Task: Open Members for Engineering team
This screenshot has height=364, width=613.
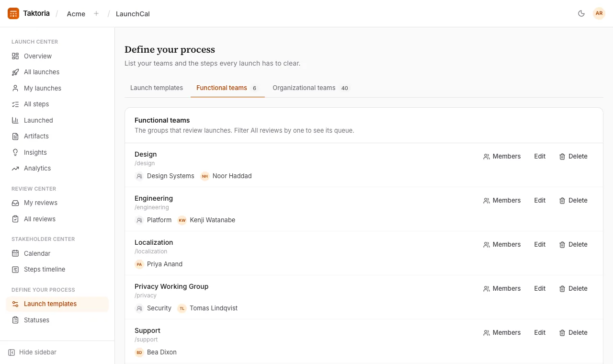Action: click(502, 200)
